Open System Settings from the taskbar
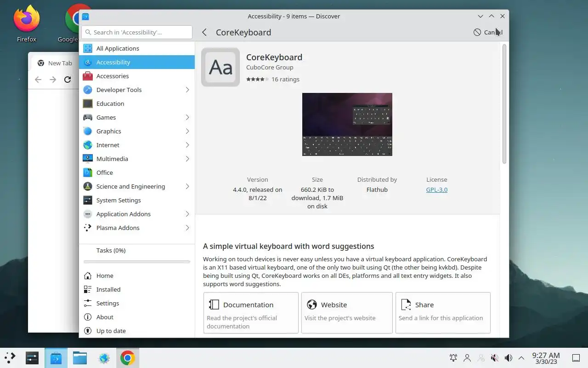The width and height of the screenshot is (588, 368). tap(32, 358)
